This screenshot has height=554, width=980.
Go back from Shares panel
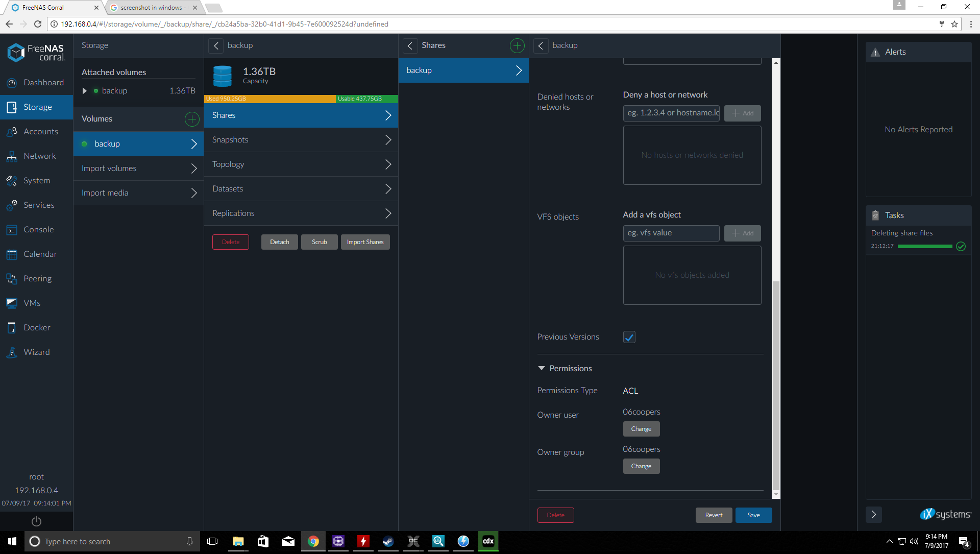[410, 45]
